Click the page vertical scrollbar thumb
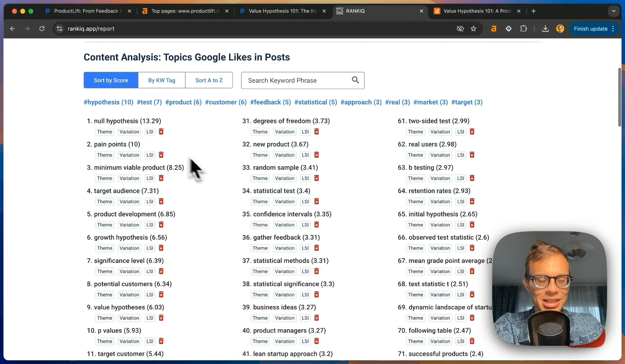The image size is (625, 364). 620,97
